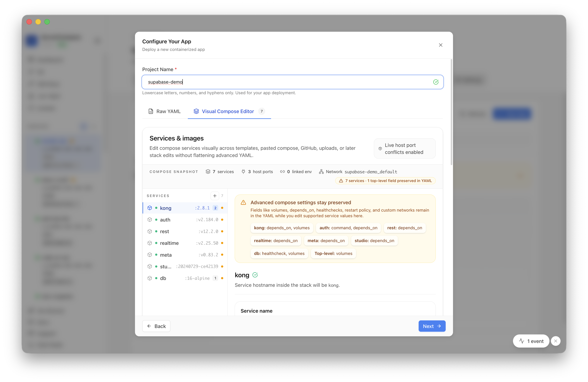
Task: Click the Top-level: volumes chip
Action: pos(333,253)
